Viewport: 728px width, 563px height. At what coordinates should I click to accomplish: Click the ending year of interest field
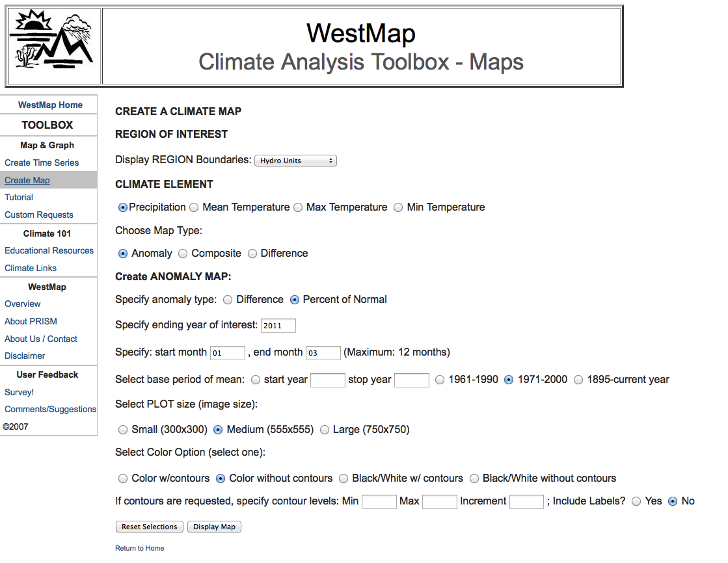click(278, 325)
